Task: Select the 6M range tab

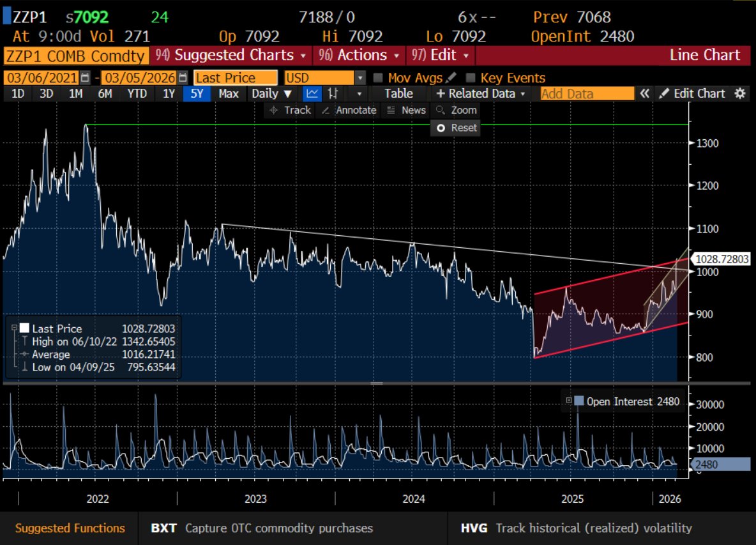Action: pos(105,93)
